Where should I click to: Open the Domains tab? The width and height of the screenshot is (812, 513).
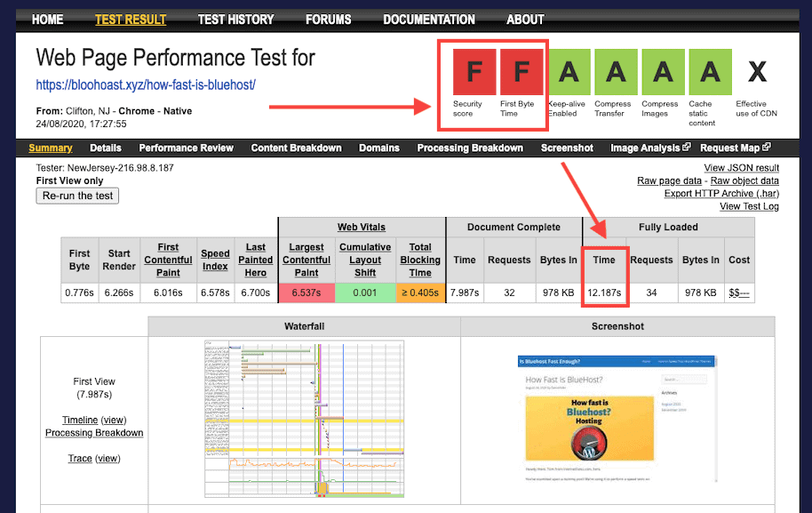(x=379, y=148)
